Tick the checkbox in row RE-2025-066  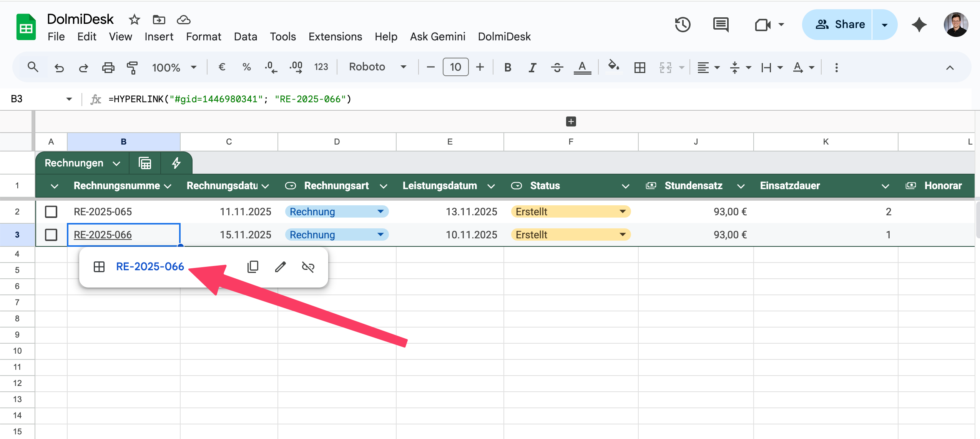[51, 235]
